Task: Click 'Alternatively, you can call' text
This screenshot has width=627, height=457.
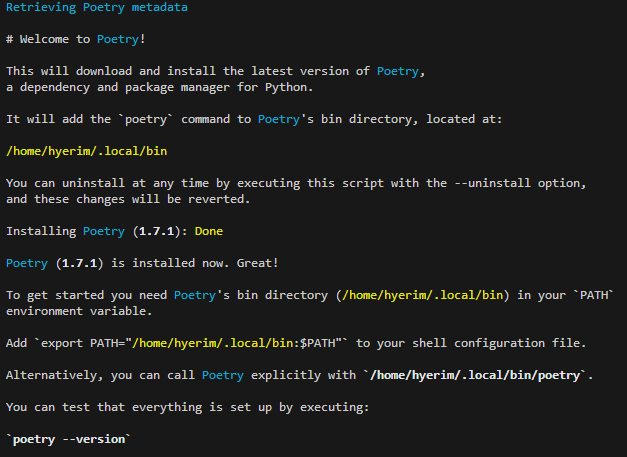Action: tap(100, 375)
